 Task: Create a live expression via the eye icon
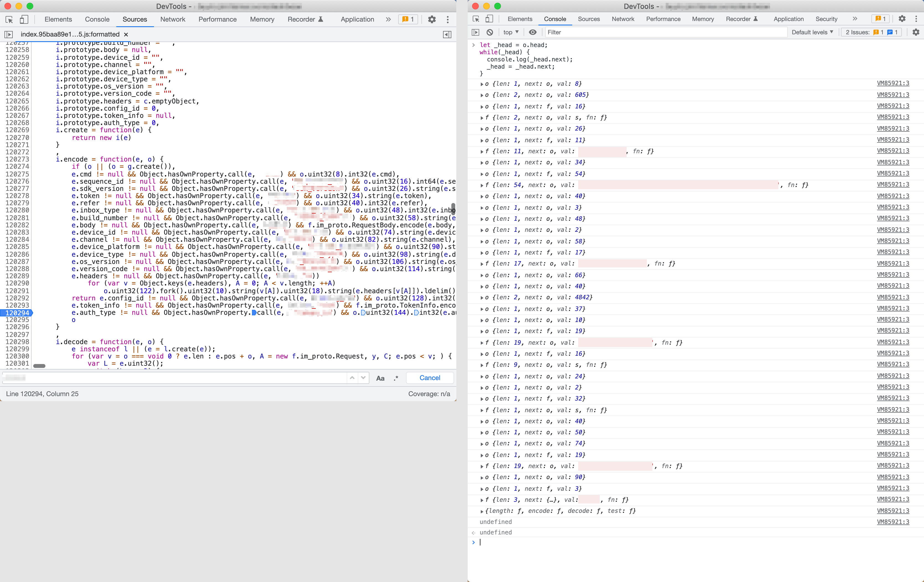(532, 32)
